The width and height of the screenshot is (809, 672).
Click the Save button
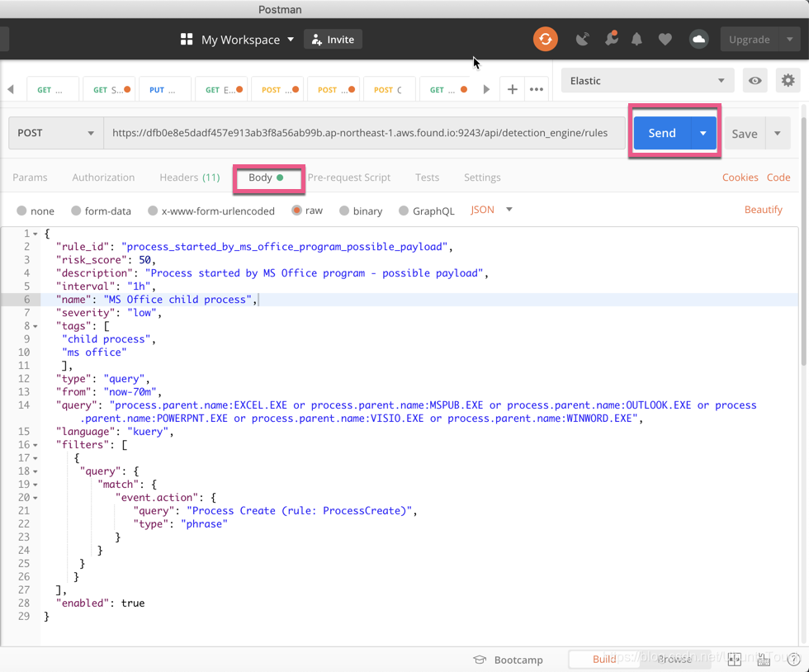coord(745,133)
